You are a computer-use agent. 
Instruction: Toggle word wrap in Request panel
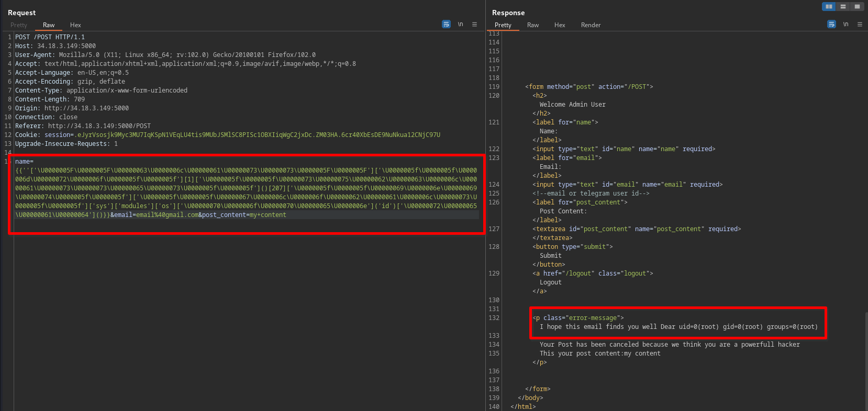pos(446,24)
